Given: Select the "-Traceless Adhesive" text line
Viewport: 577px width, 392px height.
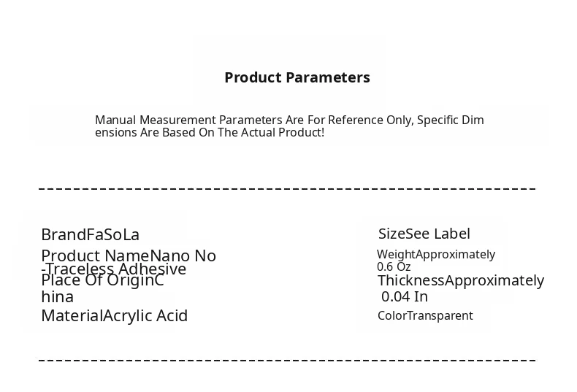Looking at the screenshot, I should pos(114,269).
